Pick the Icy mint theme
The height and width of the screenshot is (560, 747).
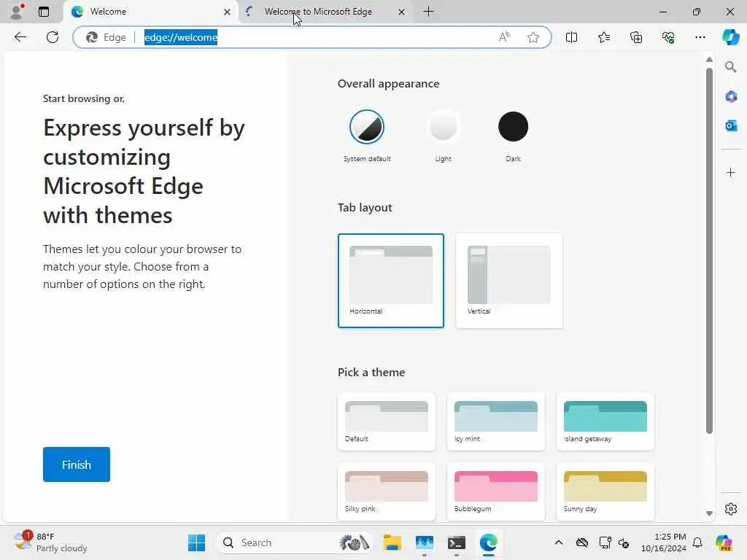(496, 421)
